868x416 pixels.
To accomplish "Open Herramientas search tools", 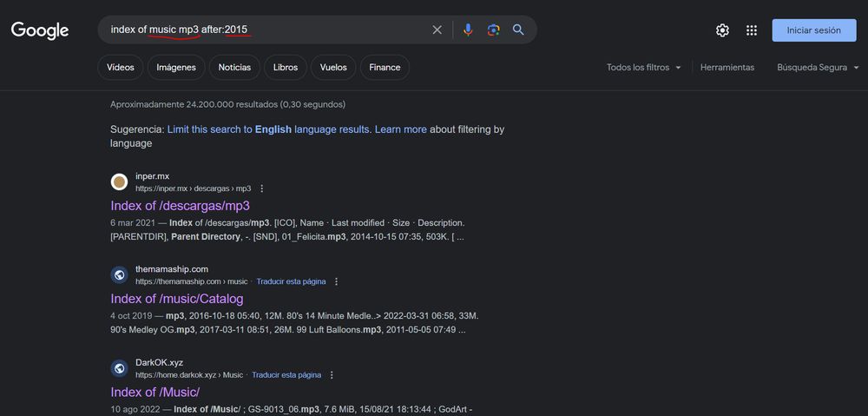I will click(727, 68).
